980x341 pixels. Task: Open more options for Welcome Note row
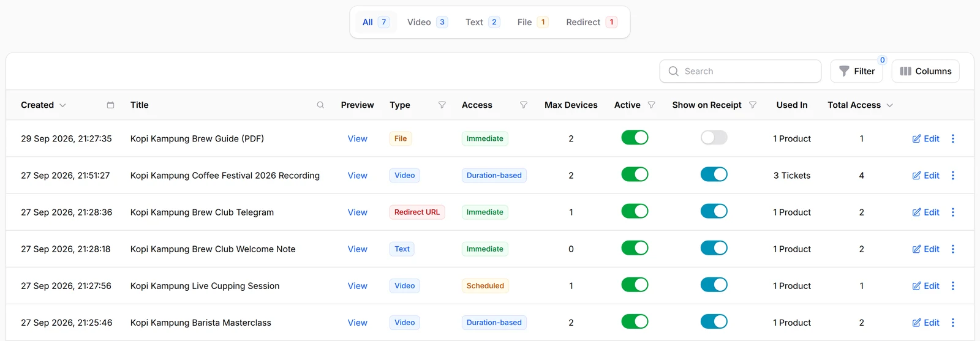click(x=953, y=249)
